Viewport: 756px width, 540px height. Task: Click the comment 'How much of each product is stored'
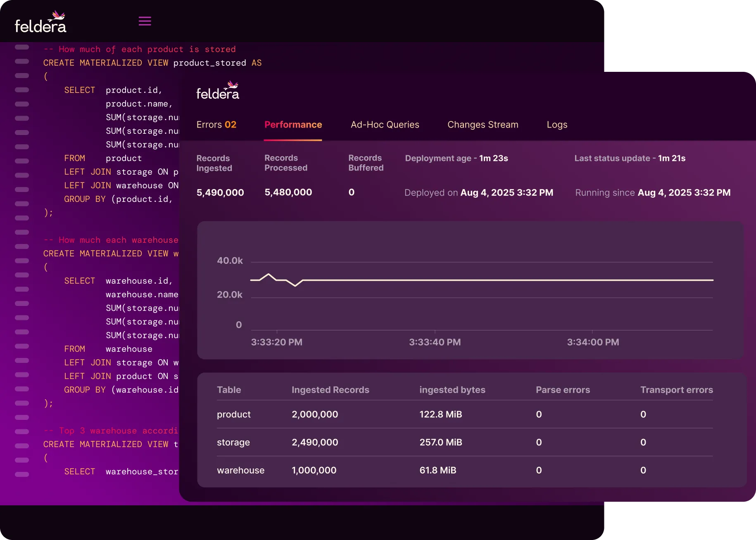140,49
